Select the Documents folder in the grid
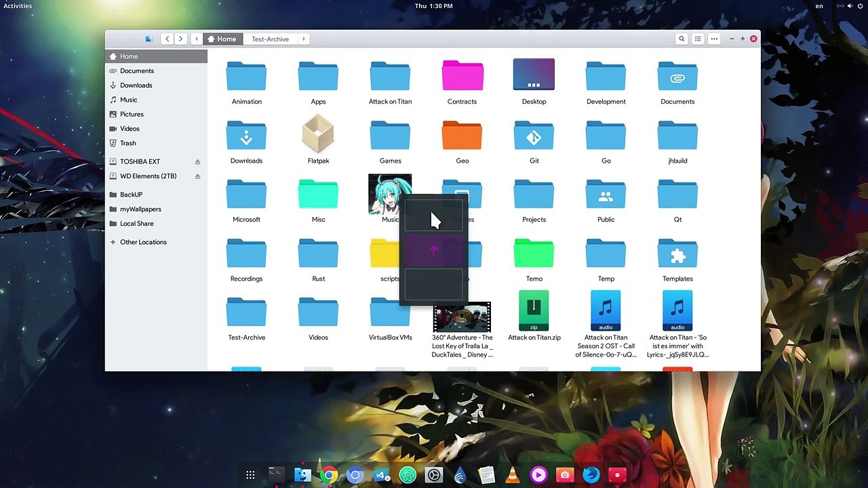The width and height of the screenshot is (868, 488). coord(677,76)
